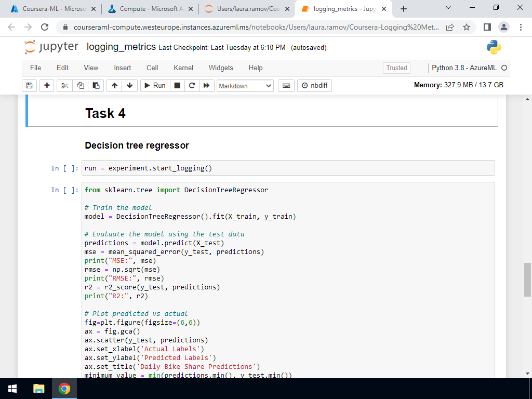
Task: Click the logging_metrics notebook title
Action: [121, 47]
